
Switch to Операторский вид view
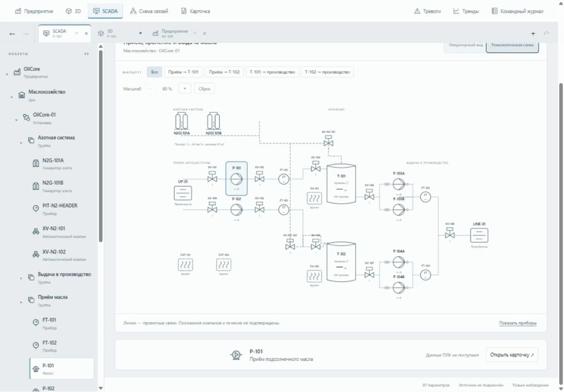[x=466, y=45]
